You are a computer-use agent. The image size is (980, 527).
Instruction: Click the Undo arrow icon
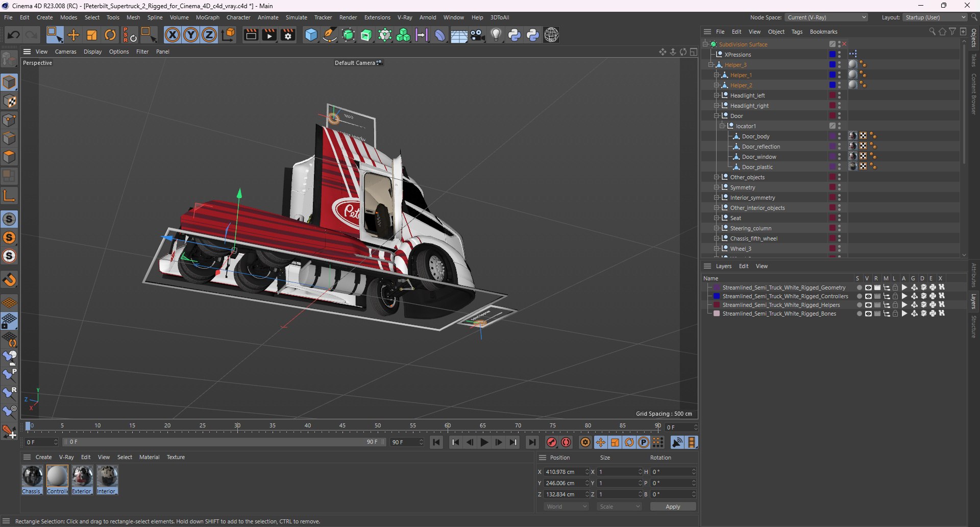pos(13,35)
